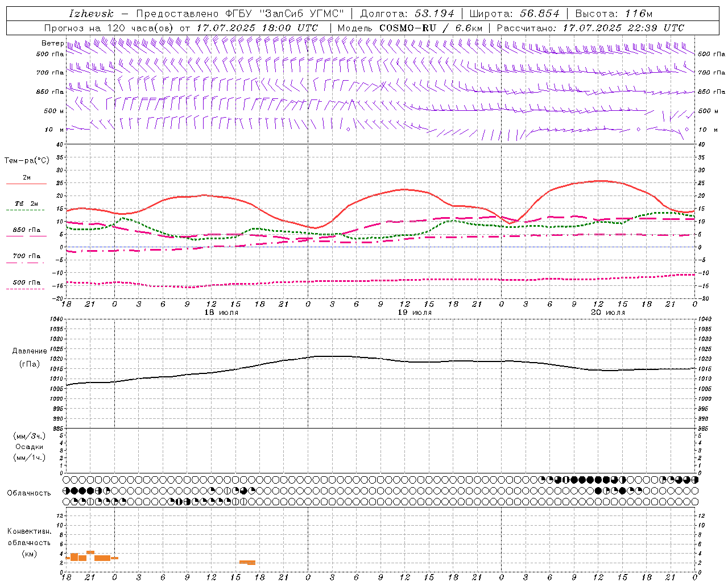Click the red 2м temperature legend line

point(26,184)
